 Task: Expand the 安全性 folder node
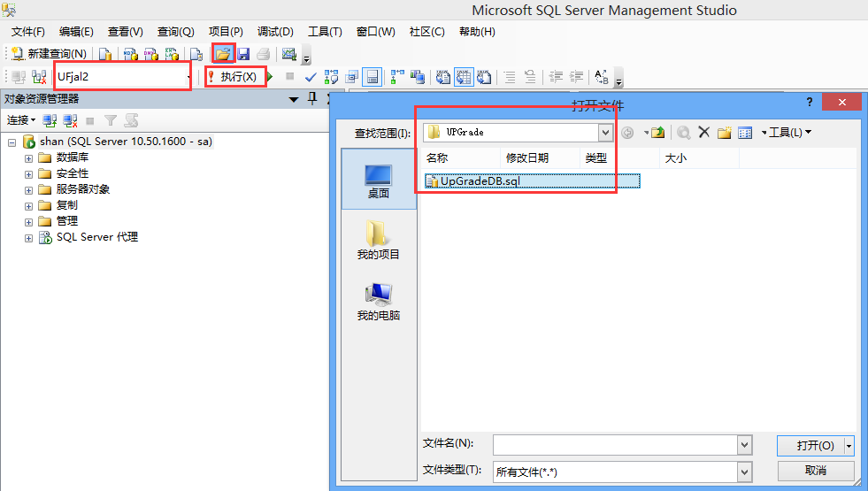tap(29, 174)
